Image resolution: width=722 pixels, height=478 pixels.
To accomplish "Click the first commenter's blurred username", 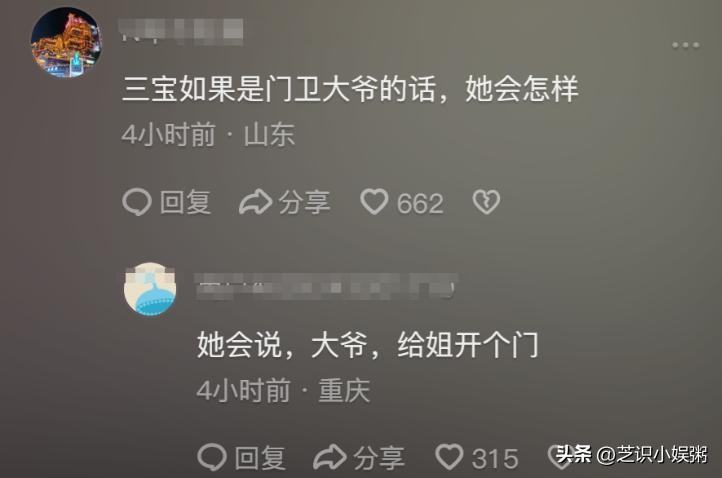I will click(x=181, y=31).
